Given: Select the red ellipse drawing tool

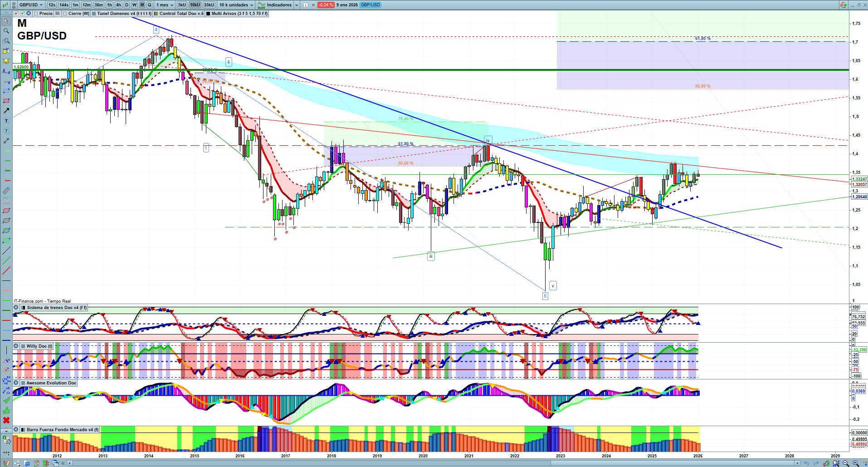Looking at the screenshot, I should (6, 211).
